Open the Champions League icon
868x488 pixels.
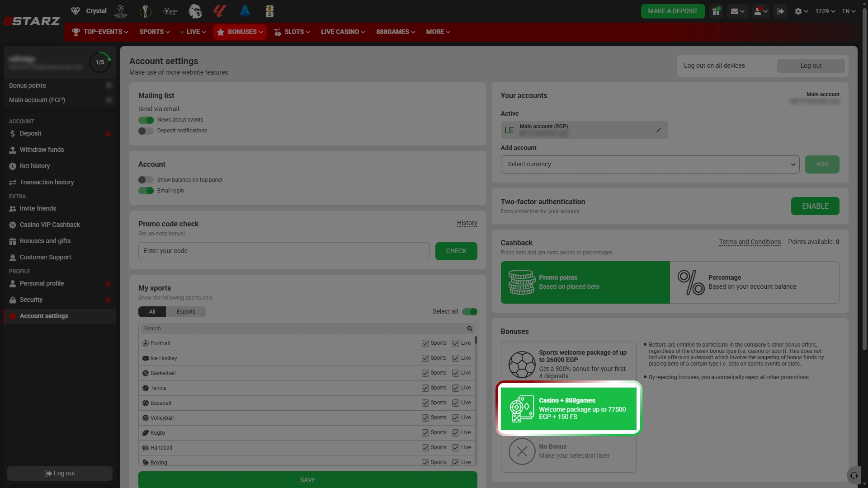pyautogui.click(x=120, y=11)
